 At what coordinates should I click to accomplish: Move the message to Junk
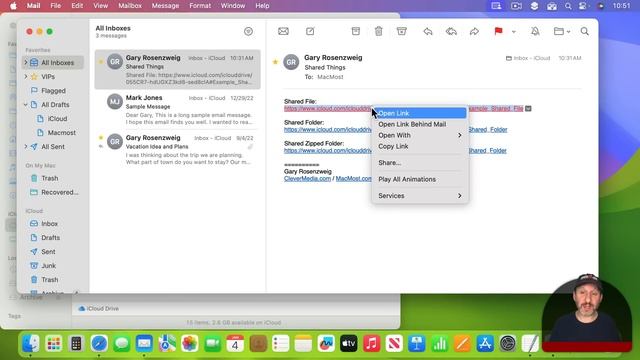click(402, 31)
